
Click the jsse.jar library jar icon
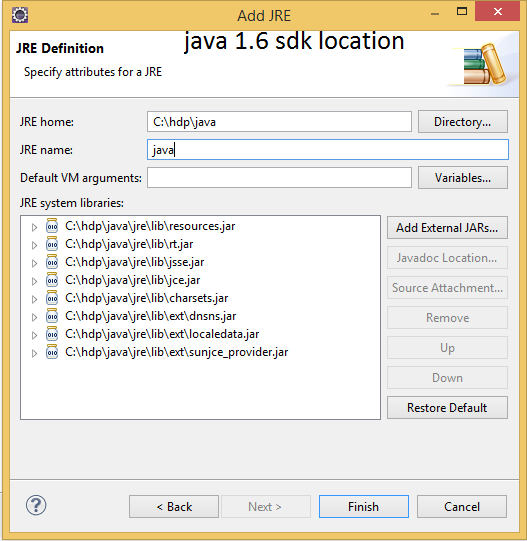52,262
